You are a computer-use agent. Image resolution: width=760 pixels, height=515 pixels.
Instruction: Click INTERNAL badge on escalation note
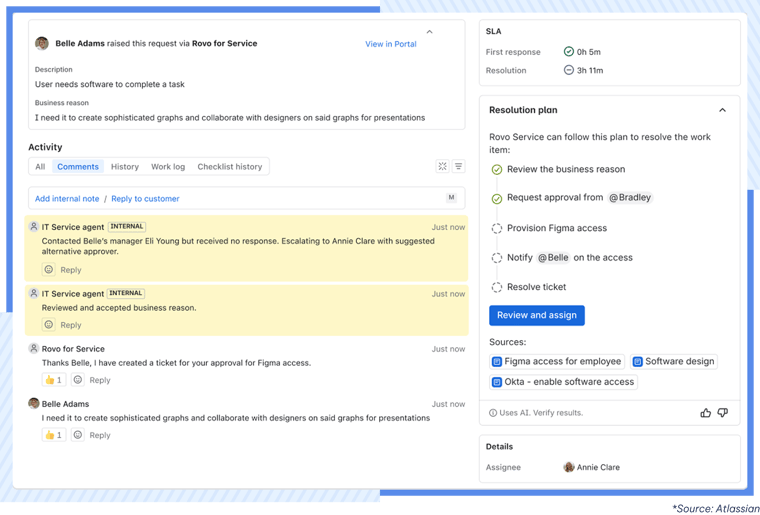coord(127,226)
